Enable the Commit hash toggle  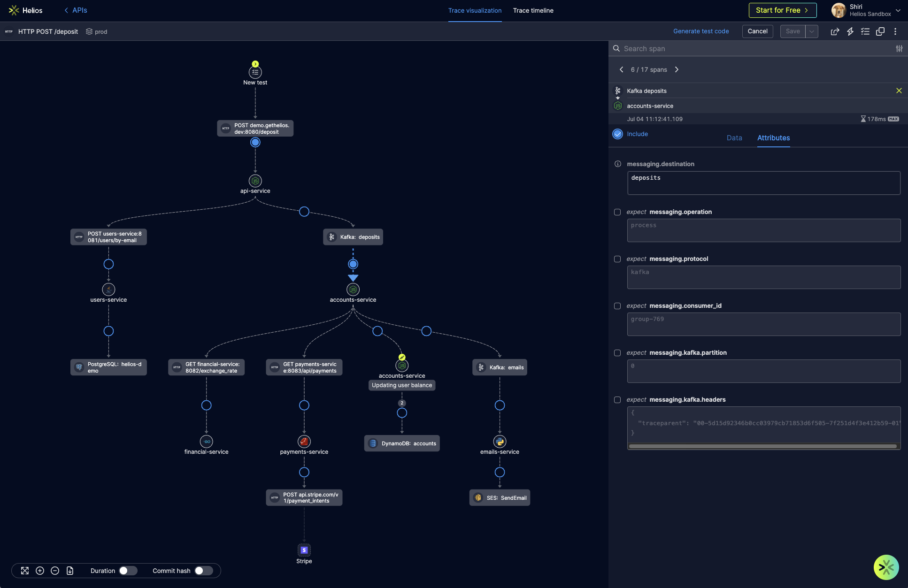click(204, 571)
